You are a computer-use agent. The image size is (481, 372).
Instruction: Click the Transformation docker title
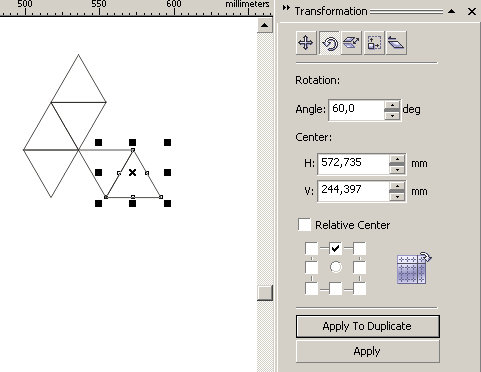click(x=331, y=11)
